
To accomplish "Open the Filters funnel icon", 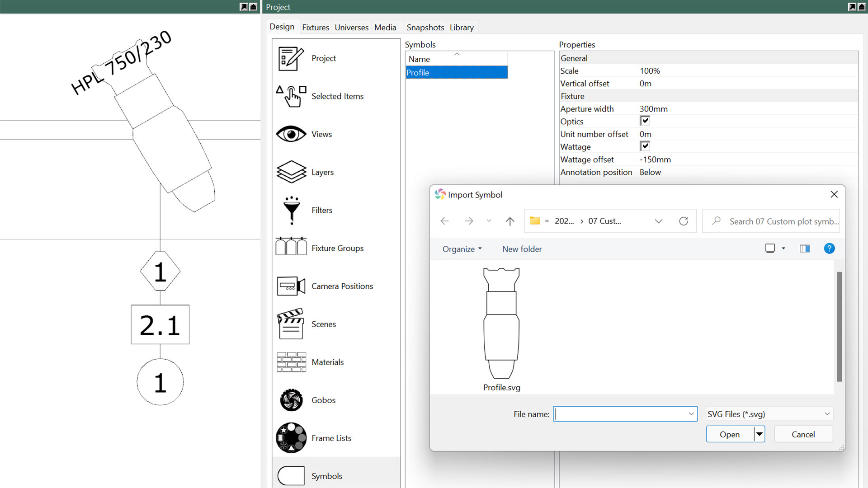I will coord(292,210).
